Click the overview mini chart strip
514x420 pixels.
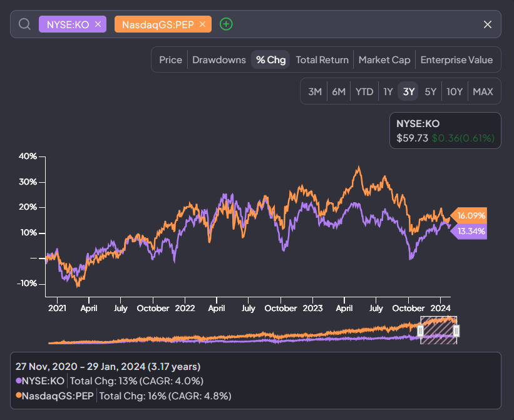pyautogui.click(x=252, y=331)
